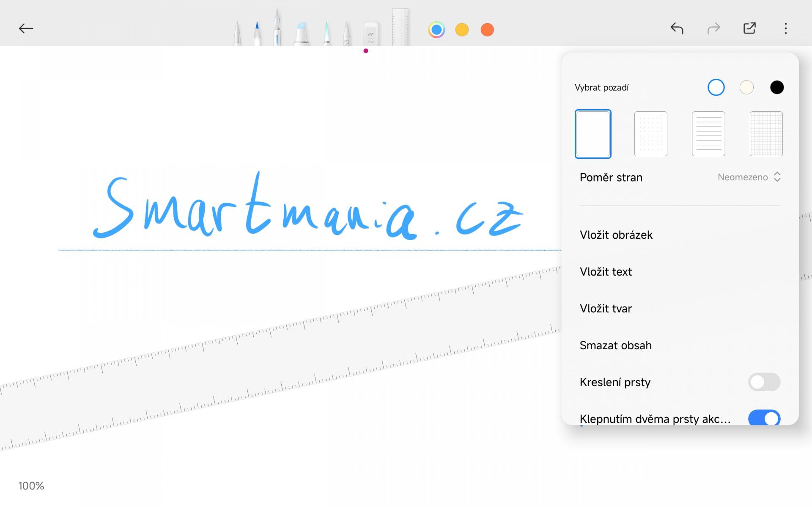Go back using the left arrow

[26, 28]
